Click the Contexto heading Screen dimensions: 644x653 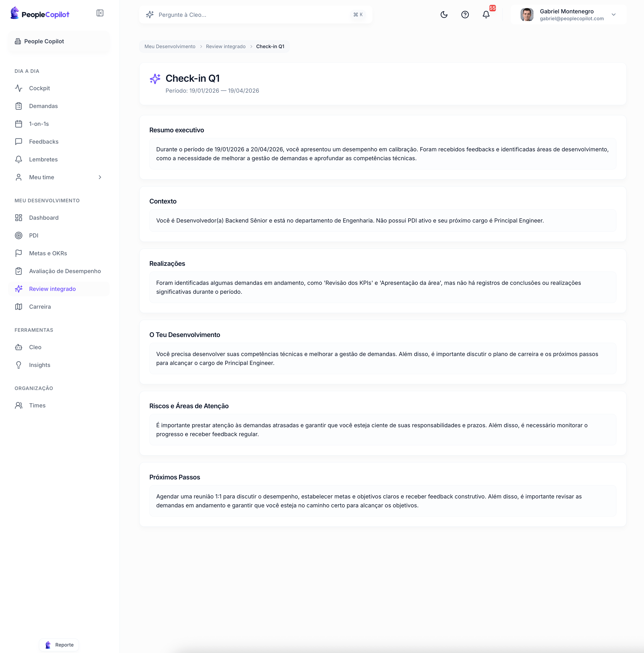(x=163, y=201)
